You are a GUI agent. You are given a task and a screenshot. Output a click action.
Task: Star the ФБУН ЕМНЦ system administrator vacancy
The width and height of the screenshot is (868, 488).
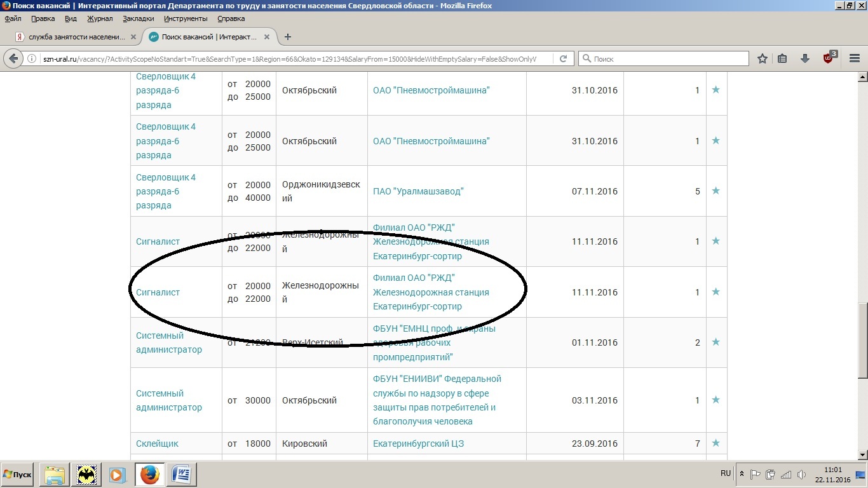tap(715, 342)
